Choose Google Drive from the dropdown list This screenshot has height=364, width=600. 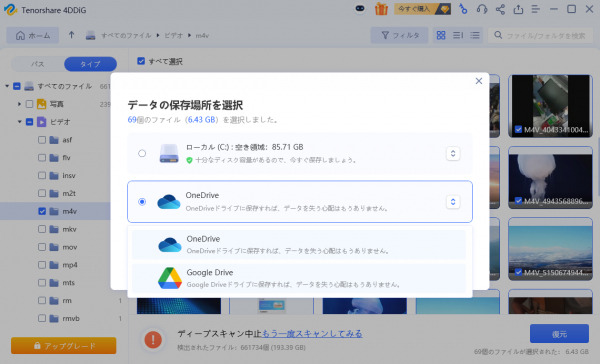point(299,278)
